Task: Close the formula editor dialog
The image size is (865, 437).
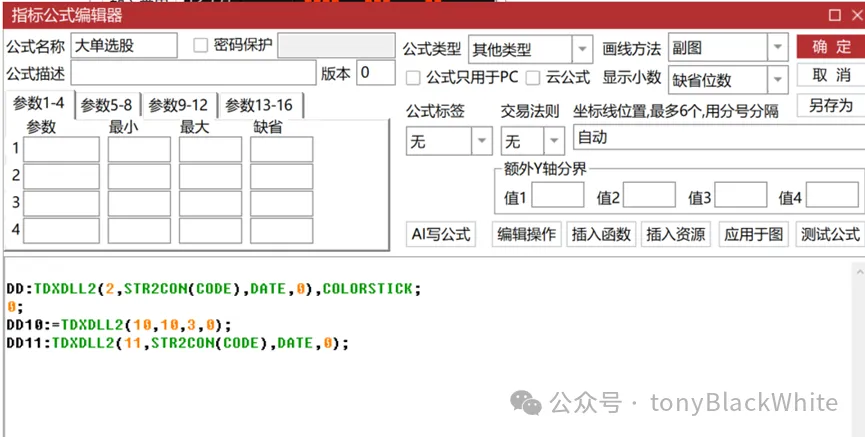Action: pyautogui.click(x=853, y=15)
